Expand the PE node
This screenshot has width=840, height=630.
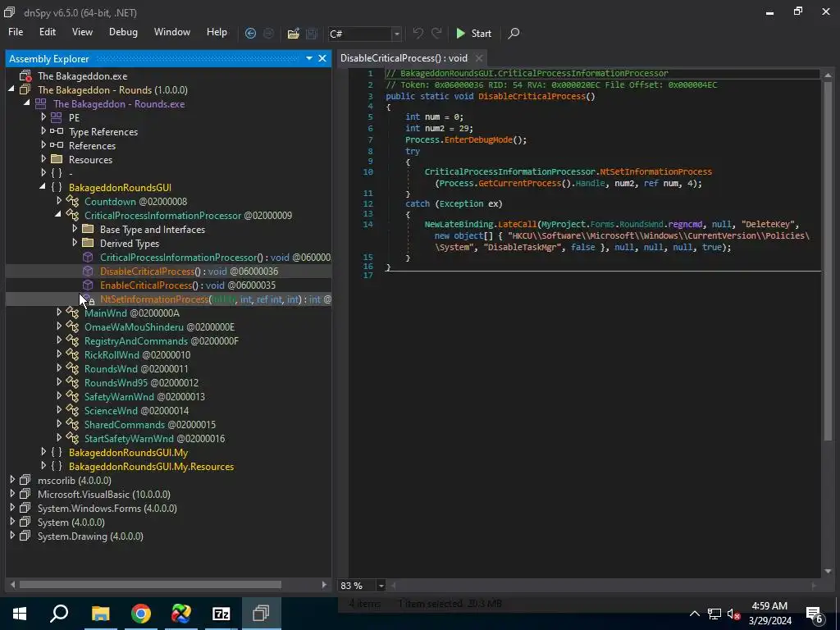click(43, 117)
